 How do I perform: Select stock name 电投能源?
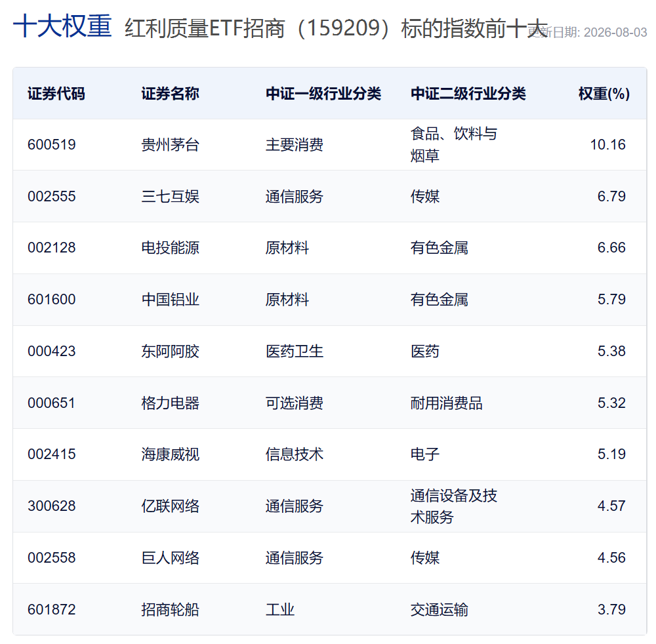tap(171, 247)
